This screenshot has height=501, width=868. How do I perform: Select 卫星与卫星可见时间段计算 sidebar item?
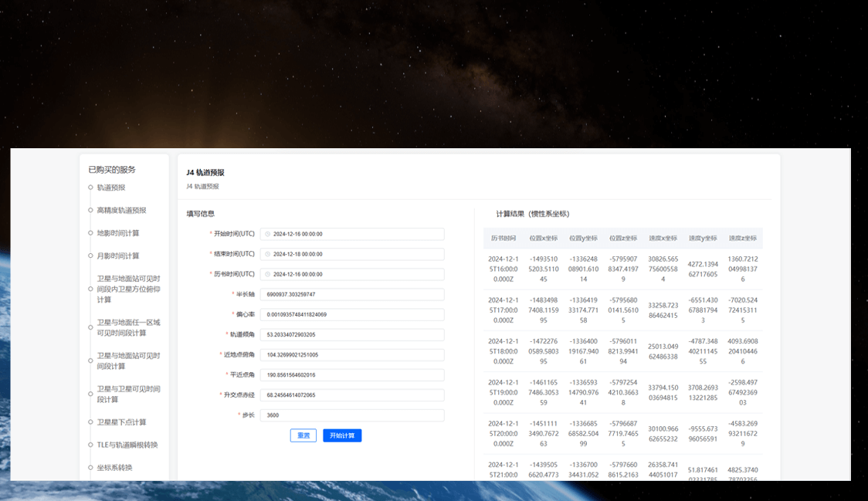coord(128,394)
